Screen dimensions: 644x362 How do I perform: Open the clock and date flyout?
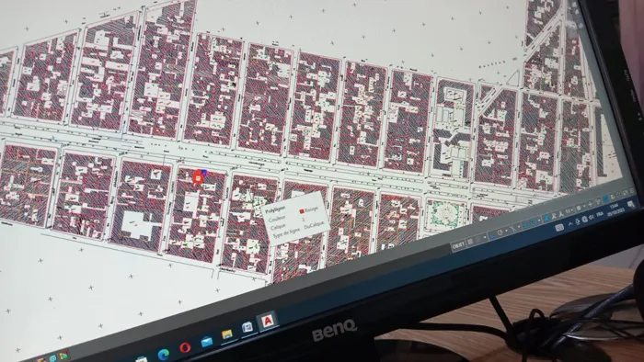pos(615,209)
